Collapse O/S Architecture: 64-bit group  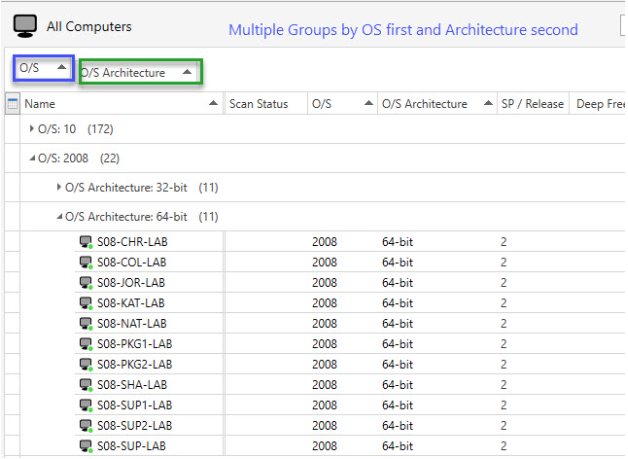pos(59,217)
